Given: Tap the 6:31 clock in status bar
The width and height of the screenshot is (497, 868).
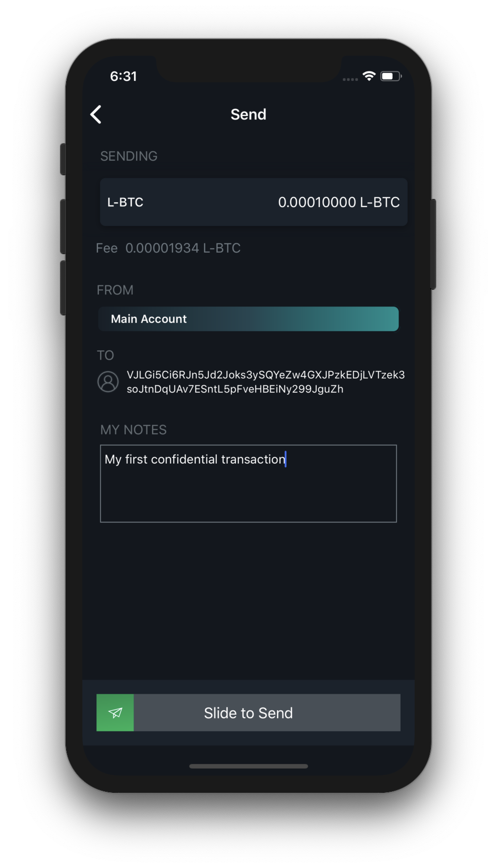Looking at the screenshot, I should [x=123, y=76].
